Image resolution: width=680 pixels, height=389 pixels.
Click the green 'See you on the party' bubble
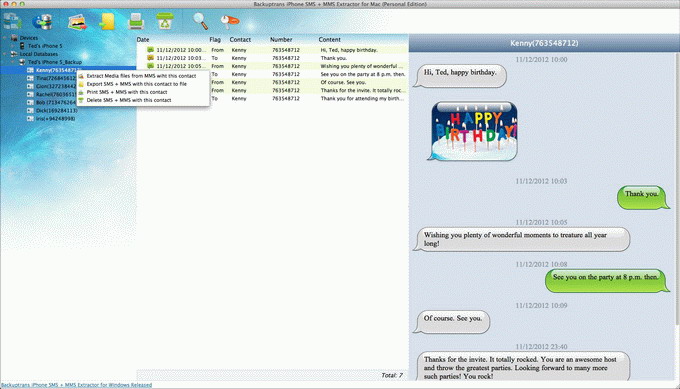point(607,280)
